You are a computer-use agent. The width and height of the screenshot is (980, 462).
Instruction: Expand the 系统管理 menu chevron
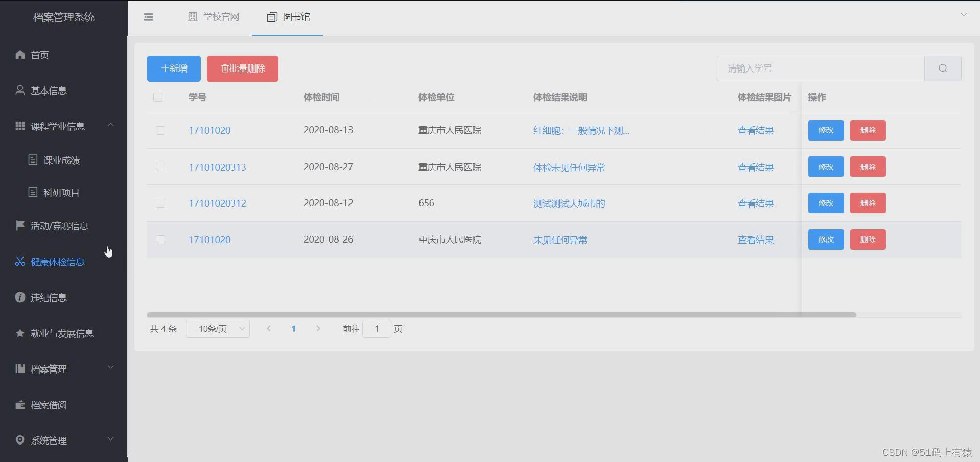point(110,440)
